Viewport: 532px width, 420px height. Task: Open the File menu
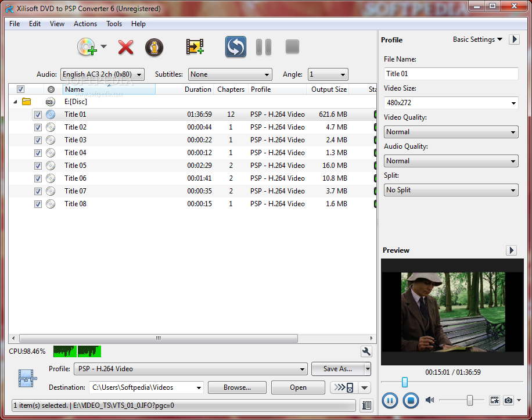[15, 24]
